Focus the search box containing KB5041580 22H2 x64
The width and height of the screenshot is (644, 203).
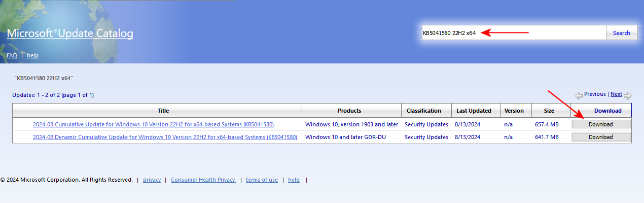tap(514, 33)
